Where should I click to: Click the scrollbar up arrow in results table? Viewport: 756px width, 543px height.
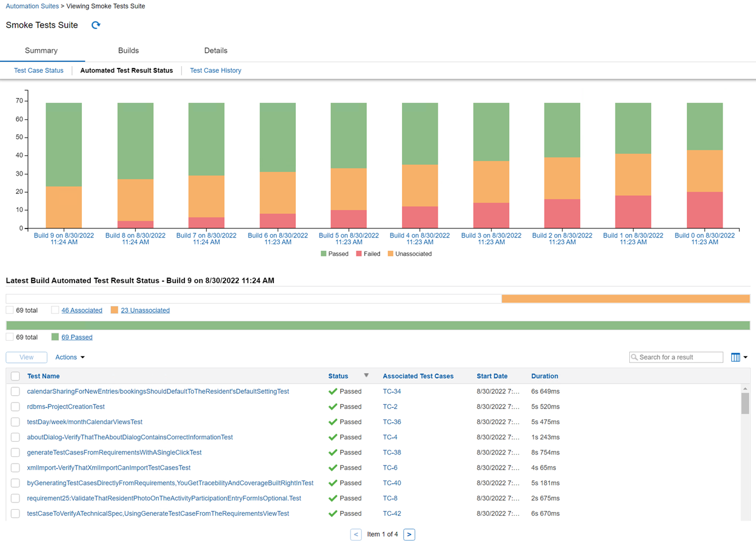(745, 388)
